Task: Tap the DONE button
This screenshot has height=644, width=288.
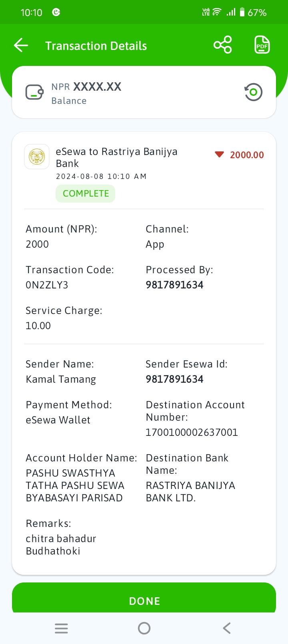Action: (144, 598)
